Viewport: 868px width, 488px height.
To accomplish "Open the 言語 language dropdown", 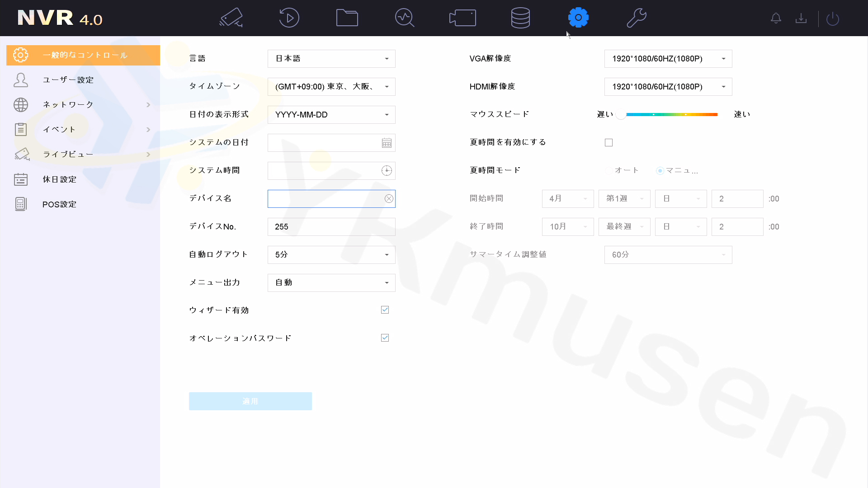I will (331, 58).
